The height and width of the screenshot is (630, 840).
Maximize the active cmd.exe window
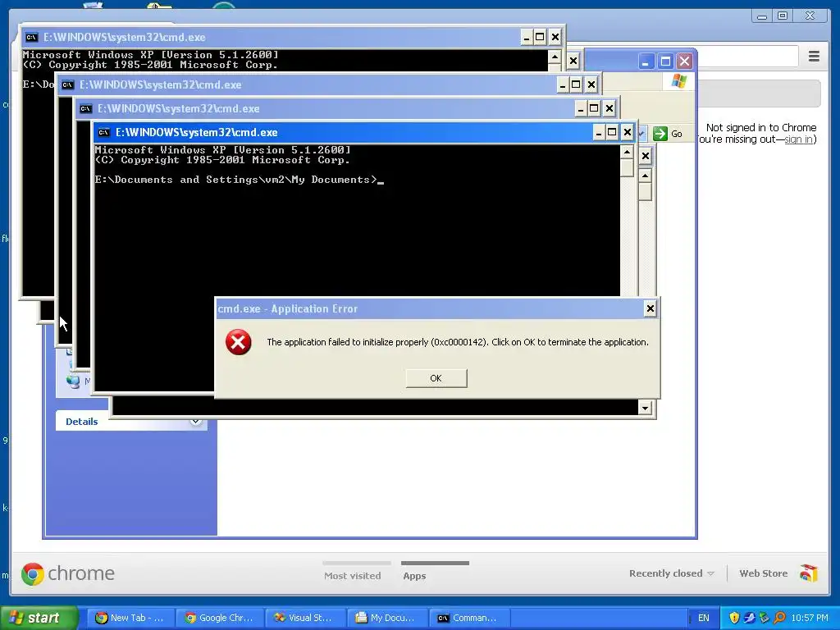pos(612,132)
